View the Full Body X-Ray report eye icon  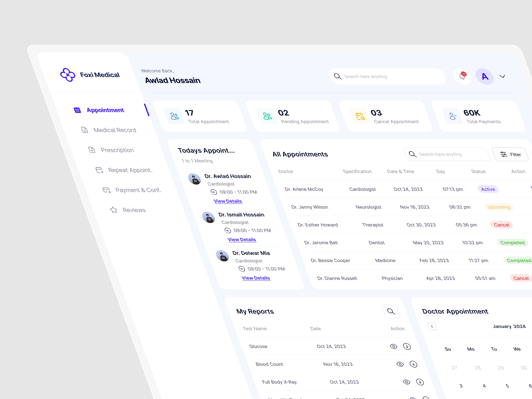point(407,382)
